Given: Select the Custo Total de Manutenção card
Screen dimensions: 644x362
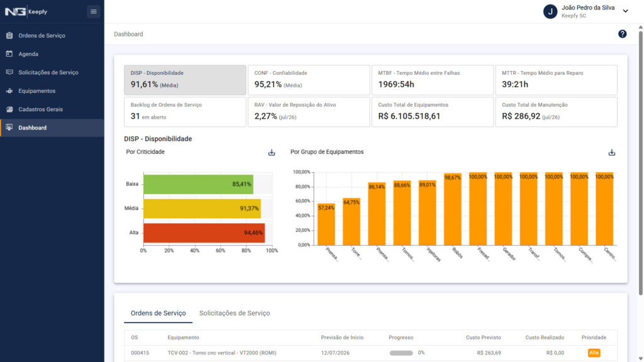Looking at the screenshot, I should (556, 112).
